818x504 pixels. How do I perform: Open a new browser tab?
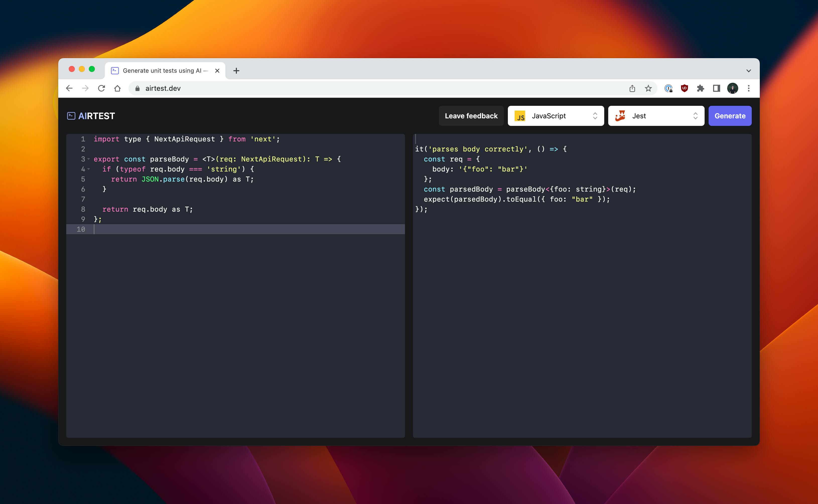click(236, 71)
